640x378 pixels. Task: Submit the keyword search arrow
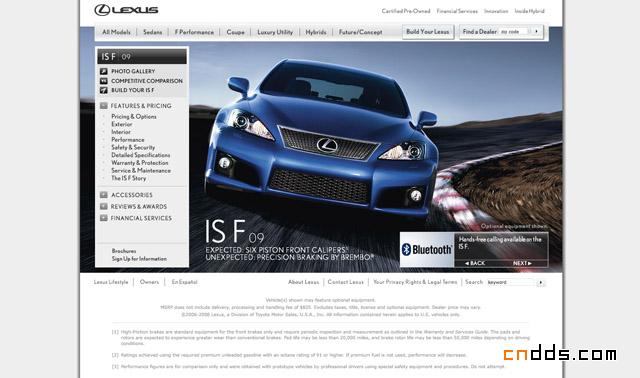coord(541,282)
